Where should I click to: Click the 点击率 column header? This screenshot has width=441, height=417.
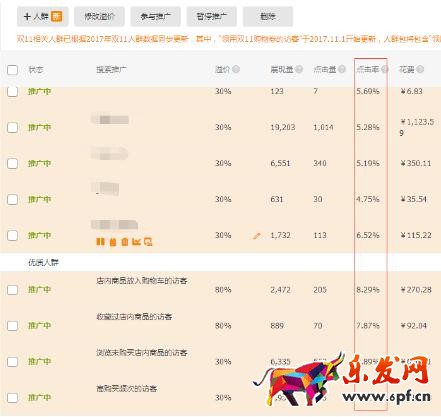tap(368, 69)
